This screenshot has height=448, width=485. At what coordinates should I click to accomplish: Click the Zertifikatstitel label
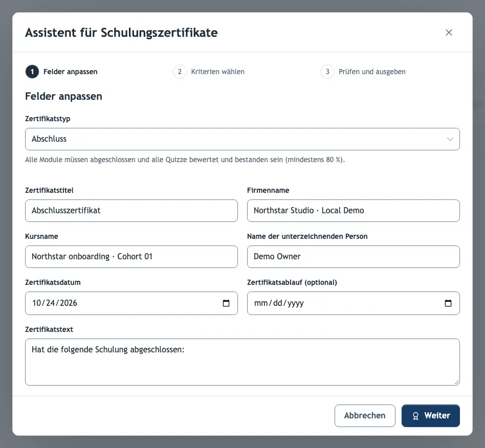[49, 190]
